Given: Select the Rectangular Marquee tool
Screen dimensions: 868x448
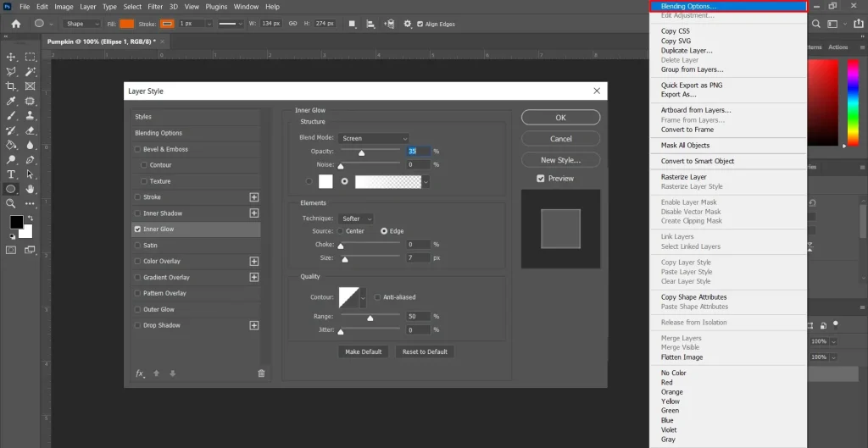Looking at the screenshot, I should point(30,57).
